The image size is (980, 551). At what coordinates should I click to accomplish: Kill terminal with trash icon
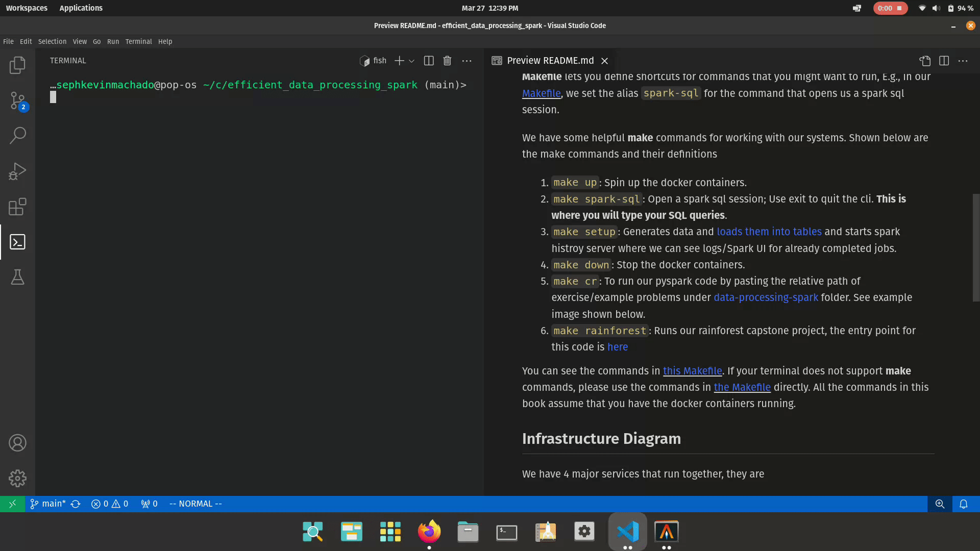[x=447, y=61]
